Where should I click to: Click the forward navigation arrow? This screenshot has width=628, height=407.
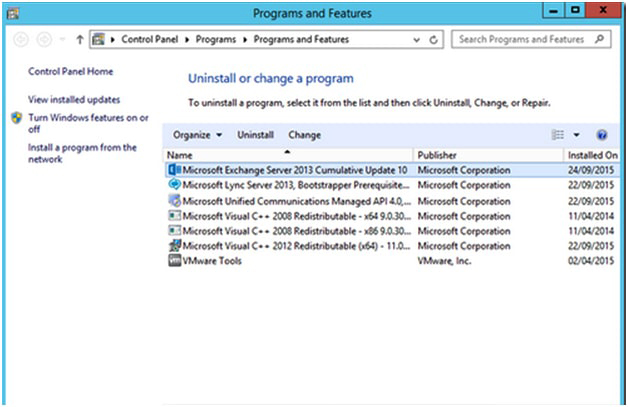tap(44, 39)
